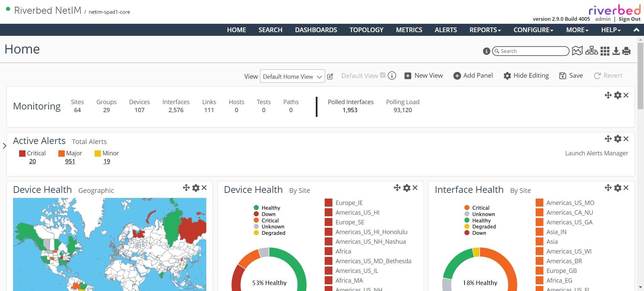Click the printer icon in Home header
The height and width of the screenshot is (291, 644).
point(626,51)
